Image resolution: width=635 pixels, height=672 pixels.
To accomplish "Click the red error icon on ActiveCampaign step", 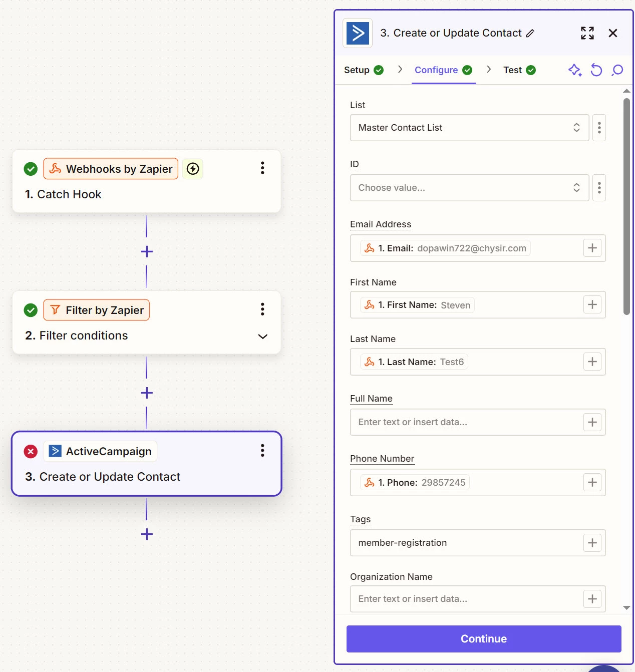I will click(31, 451).
